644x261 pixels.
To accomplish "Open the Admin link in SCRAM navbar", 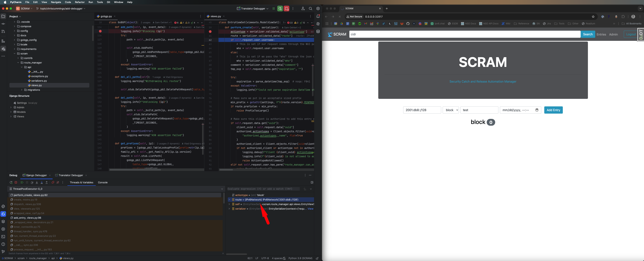I will tap(613, 35).
